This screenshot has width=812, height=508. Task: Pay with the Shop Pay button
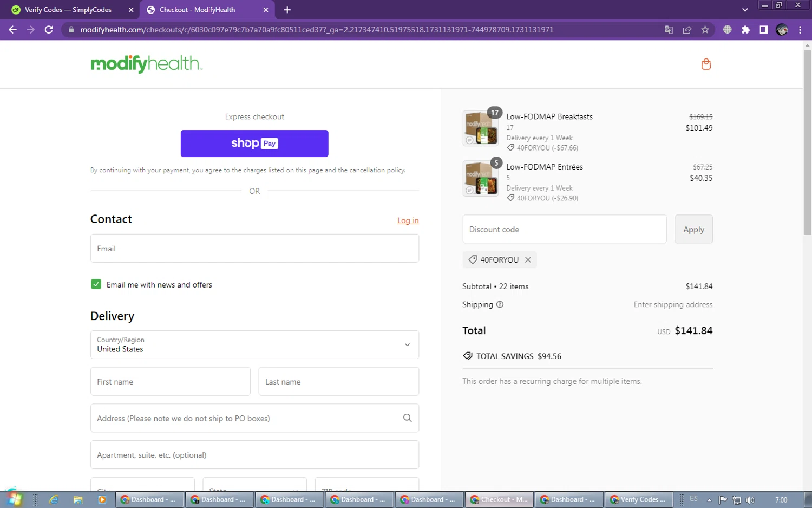click(x=254, y=144)
